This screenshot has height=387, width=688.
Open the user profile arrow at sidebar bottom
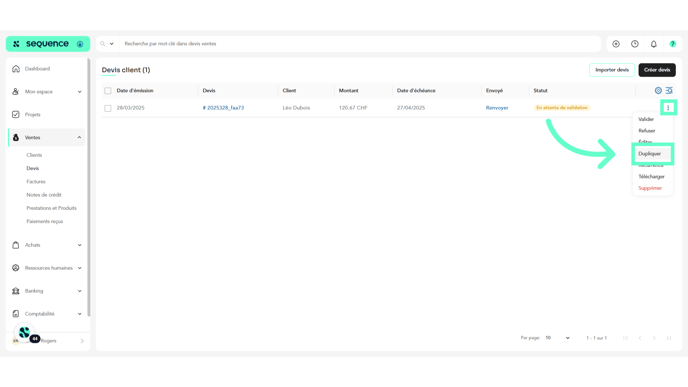click(x=82, y=341)
